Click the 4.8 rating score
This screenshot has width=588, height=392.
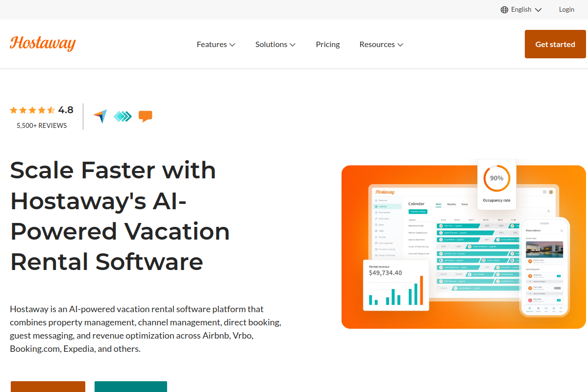click(x=66, y=110)
